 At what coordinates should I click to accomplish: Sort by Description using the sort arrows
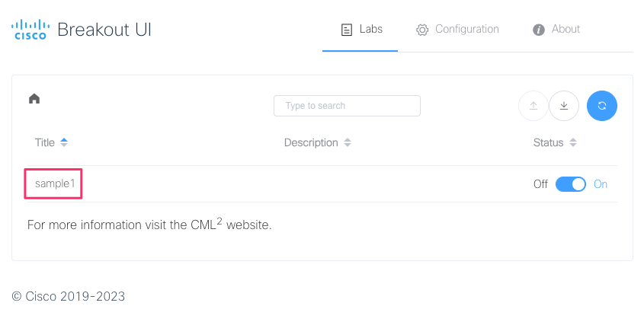click(x=348, y=142)
